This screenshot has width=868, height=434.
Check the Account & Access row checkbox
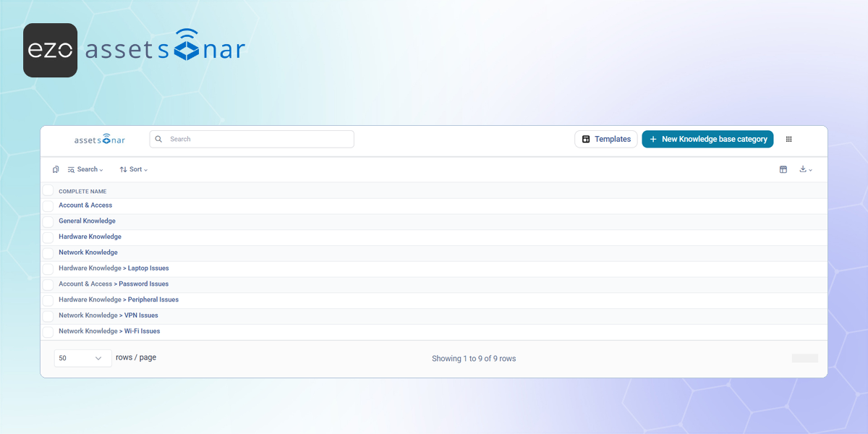pyautogui.click(x=48, y=206)
